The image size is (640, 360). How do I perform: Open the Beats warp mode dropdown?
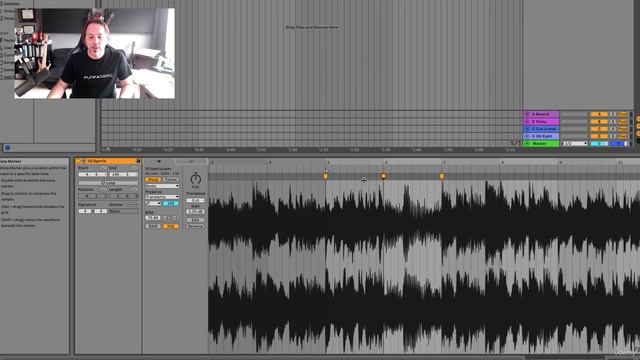click(x=162, y=186)
